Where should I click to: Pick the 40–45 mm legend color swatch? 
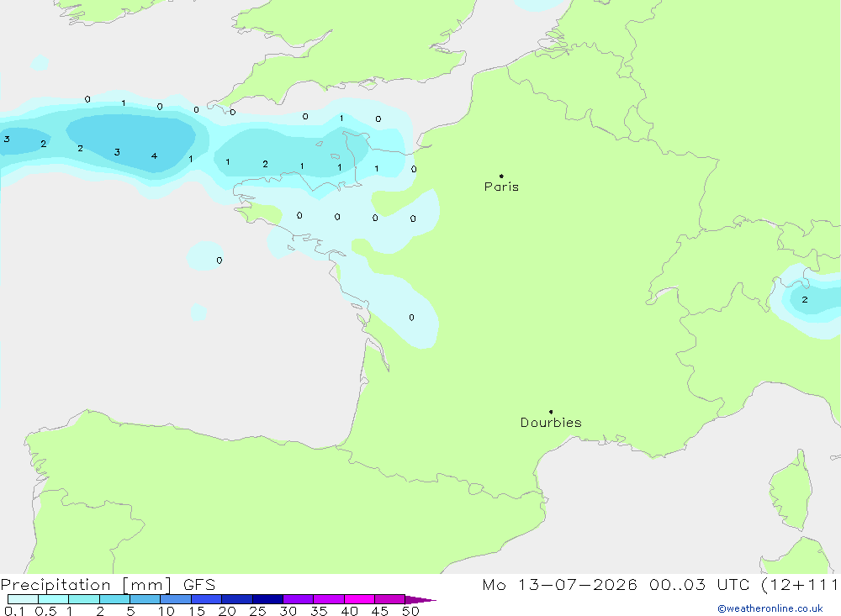pyautogui.click(x=359, y=599)
